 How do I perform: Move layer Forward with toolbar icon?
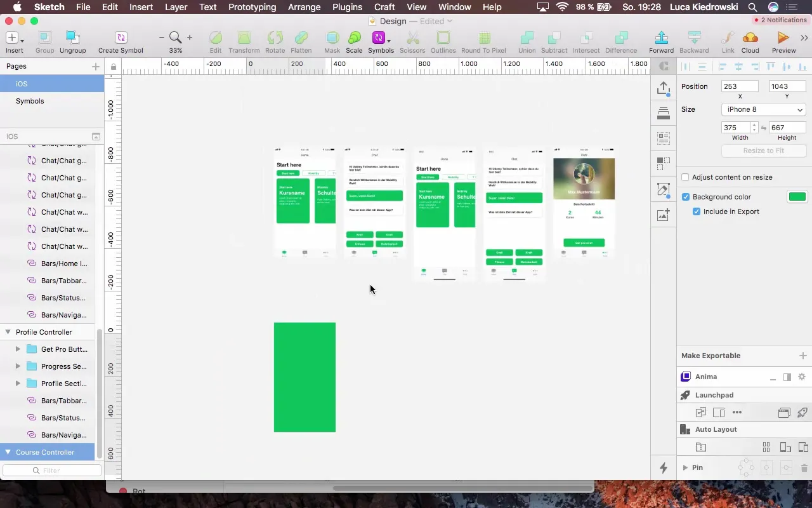[x=661, y=37]
